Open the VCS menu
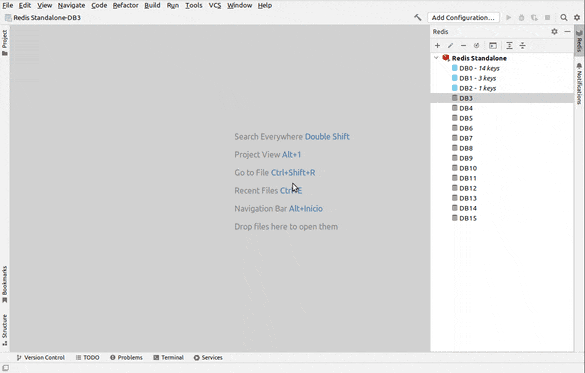This screenshot has width=585, height=373. (215, 5)
